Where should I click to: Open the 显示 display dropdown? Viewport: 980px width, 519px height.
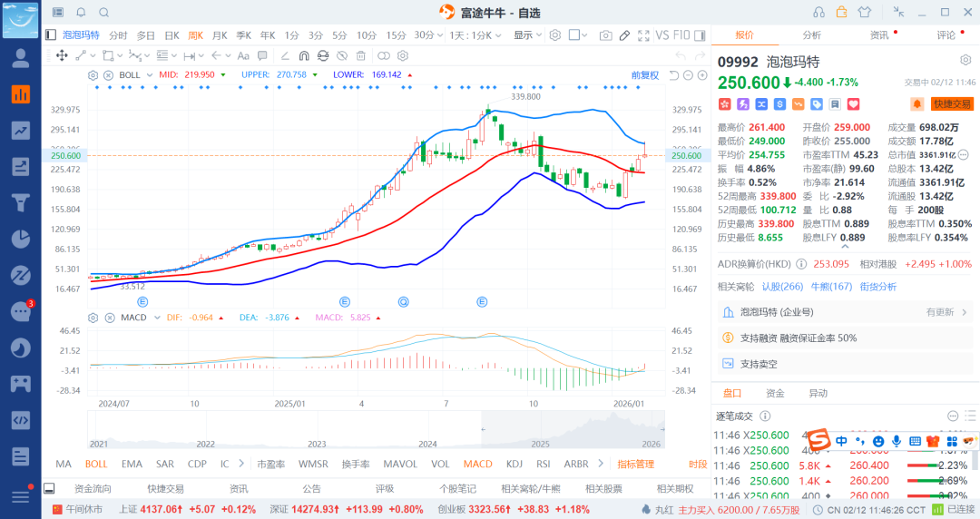[527, 35]
